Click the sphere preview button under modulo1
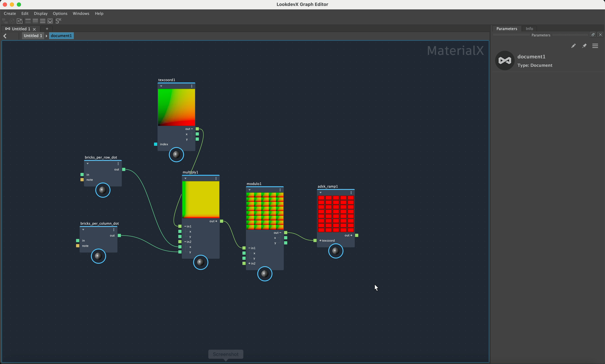Viewport: 605px width, 364px height. click(265, 274)
